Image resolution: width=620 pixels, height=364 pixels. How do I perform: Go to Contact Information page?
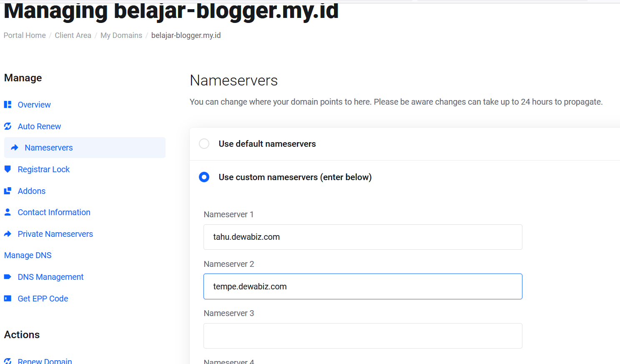tap(54, 212)
